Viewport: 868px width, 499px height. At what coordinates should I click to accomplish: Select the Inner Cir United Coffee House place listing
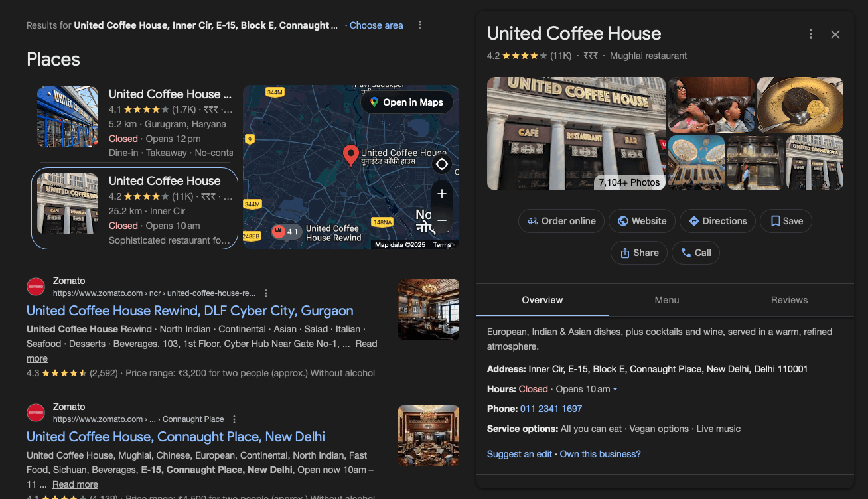pos(135,208)
